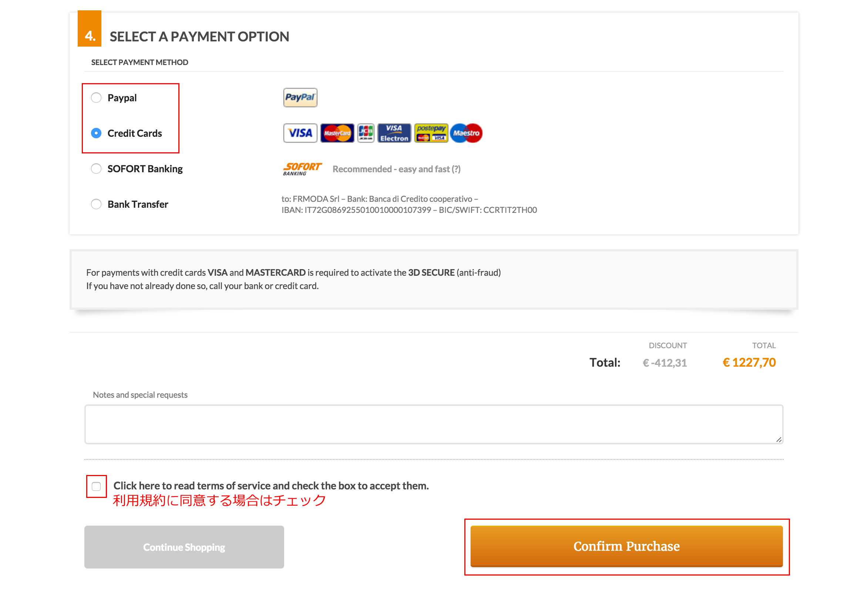Viewport: 868px width, 604px height.
Task: Open the terms of service link text
Action: [x=271, y=485]
